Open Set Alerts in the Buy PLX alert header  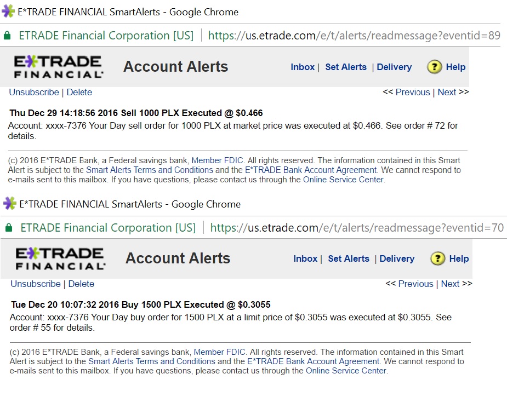(349, 258)
